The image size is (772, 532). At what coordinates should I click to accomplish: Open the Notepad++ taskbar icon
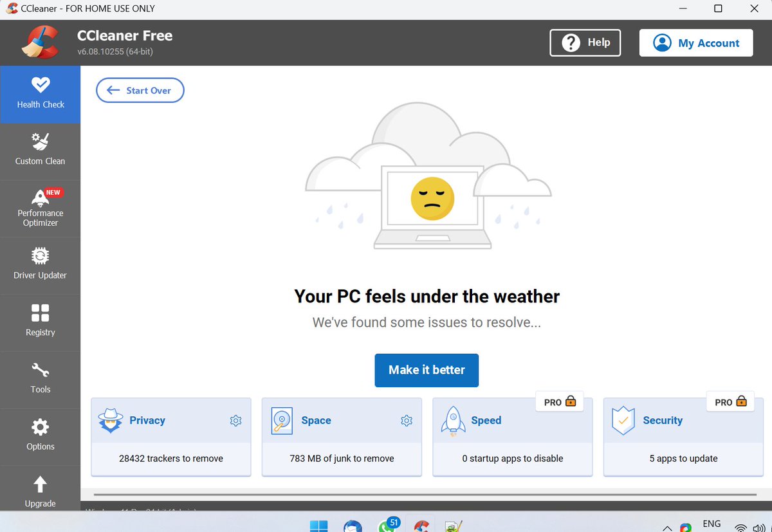(454, 527)
